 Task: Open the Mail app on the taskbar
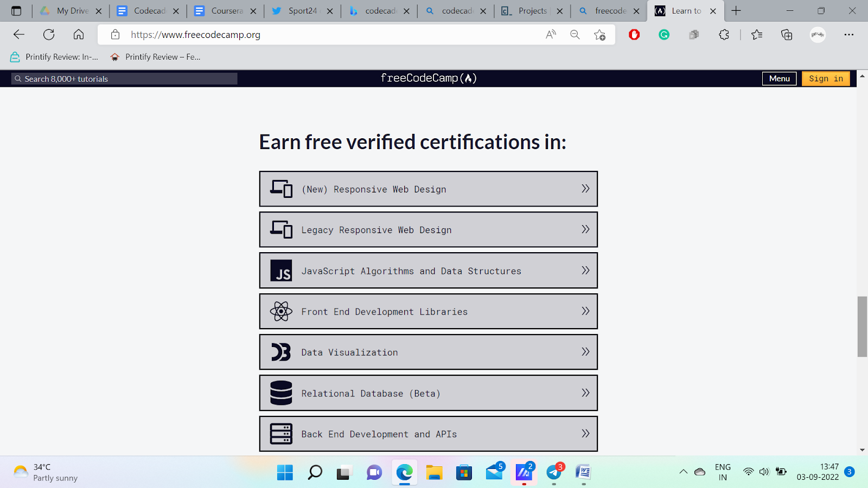(494, 471)
